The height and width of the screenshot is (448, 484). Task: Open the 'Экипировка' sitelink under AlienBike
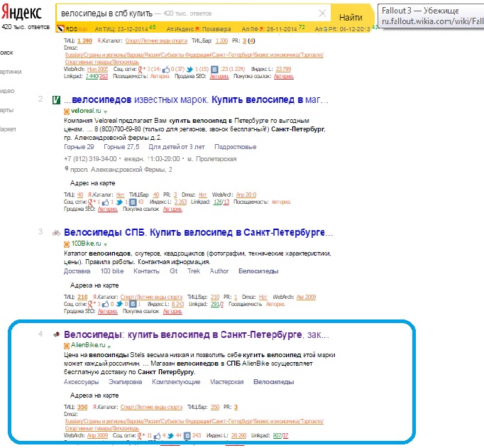coord(126,382)
